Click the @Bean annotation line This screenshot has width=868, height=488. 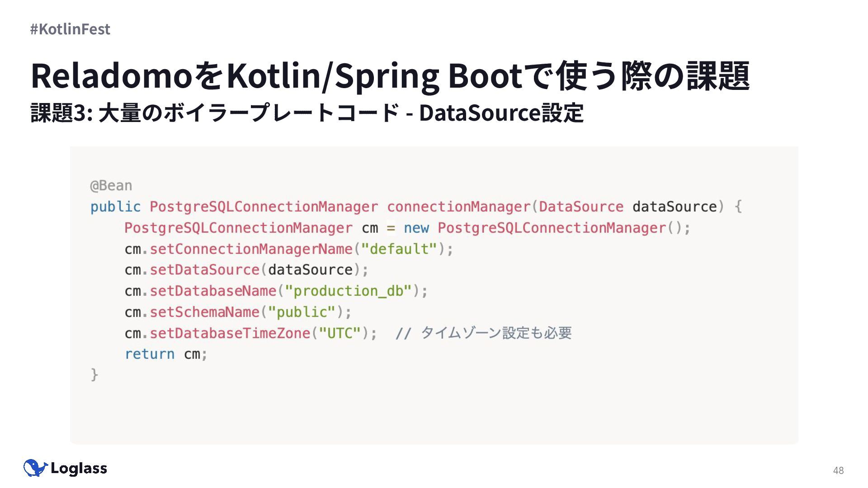[111, 185]
